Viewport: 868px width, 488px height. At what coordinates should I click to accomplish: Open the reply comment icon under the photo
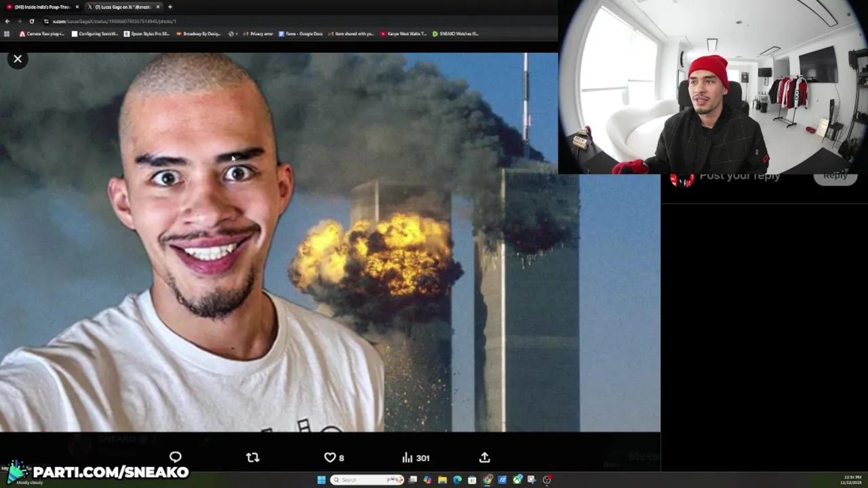coord(176,457)
